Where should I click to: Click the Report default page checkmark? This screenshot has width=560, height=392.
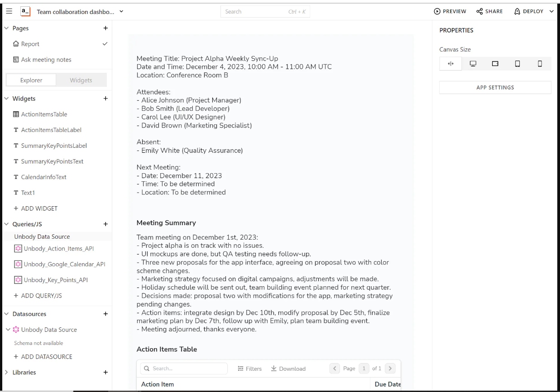tap(105, 44)
